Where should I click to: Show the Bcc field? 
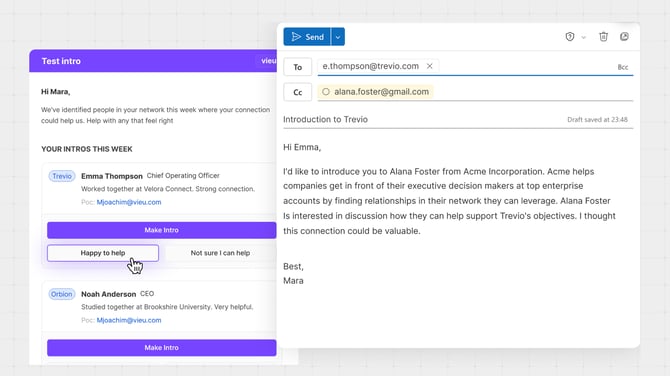[x=623, y=67]
